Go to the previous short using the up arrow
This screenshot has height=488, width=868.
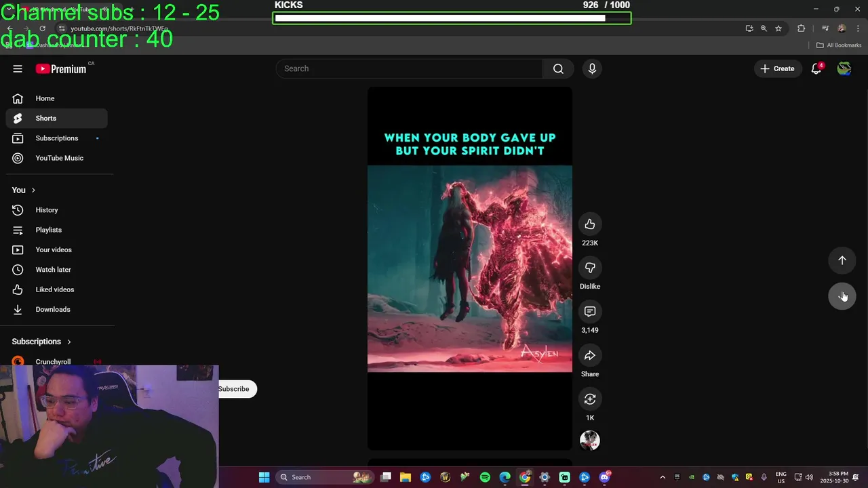click(842, 260)
